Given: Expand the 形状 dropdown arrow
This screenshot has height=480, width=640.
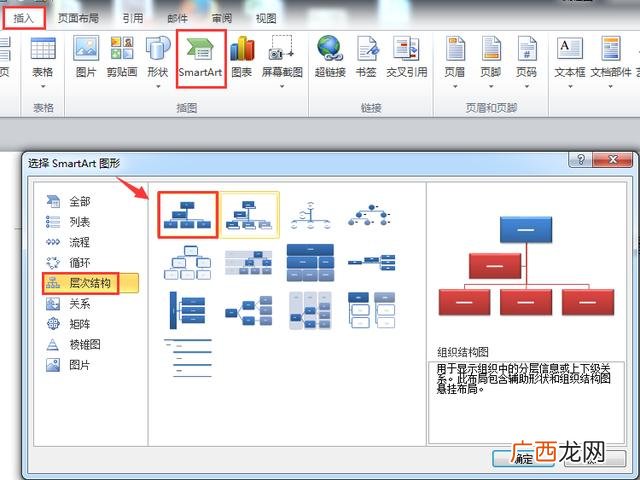Looking at the screenshot, I should [158, 87].
